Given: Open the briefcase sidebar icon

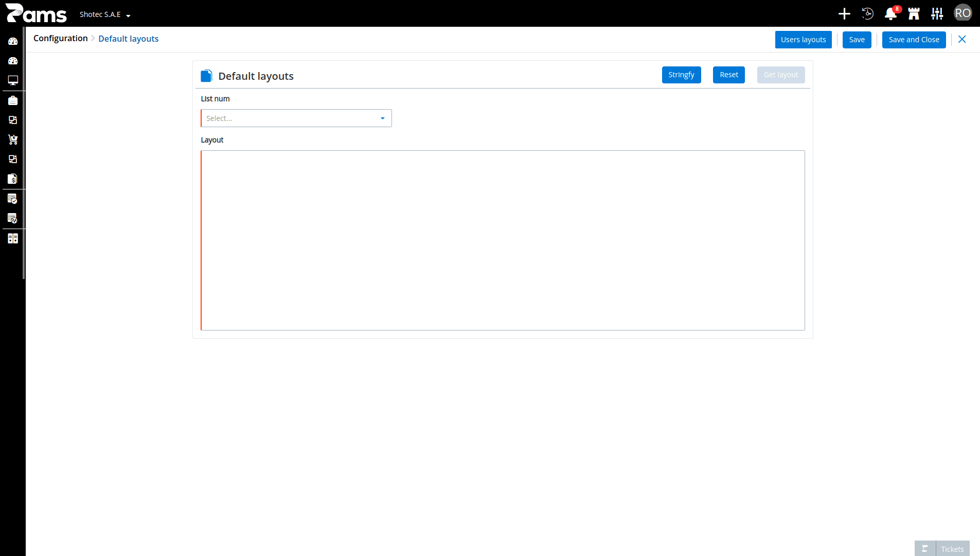Looking at the screenshot, I should coord(13,100).
